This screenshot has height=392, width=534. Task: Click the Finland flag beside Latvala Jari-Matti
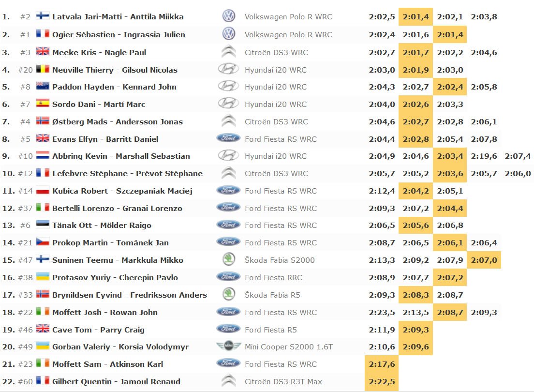point(43,16)
